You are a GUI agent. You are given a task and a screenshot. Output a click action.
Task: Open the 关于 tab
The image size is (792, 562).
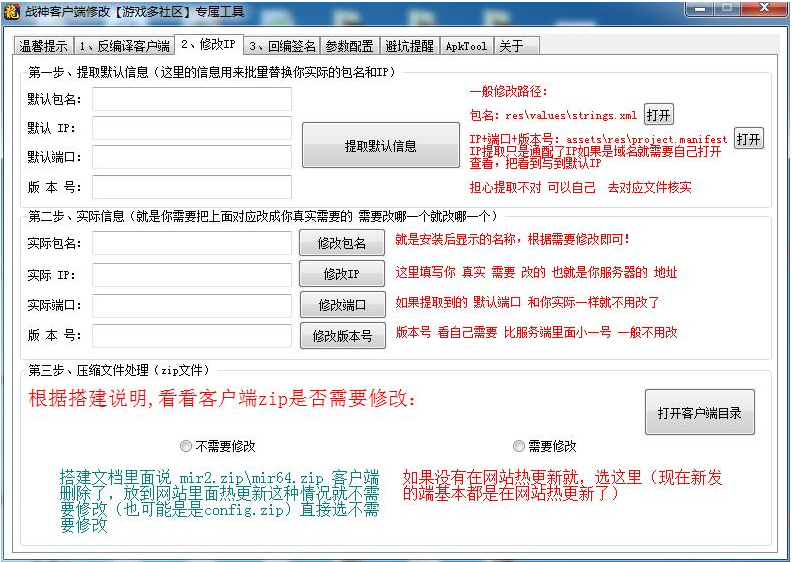click(x=511, y=46)
